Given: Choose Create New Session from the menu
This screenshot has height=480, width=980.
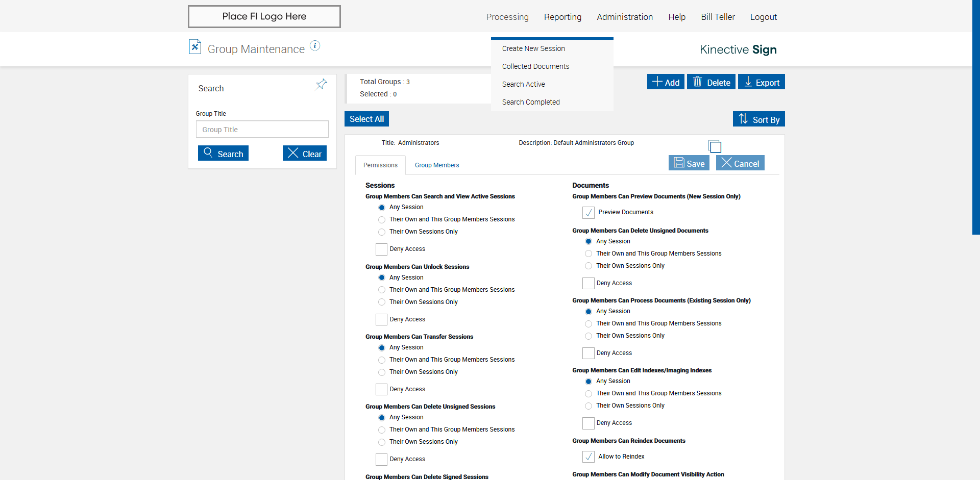Looking at the screenshot, I should tap(533, 48).
